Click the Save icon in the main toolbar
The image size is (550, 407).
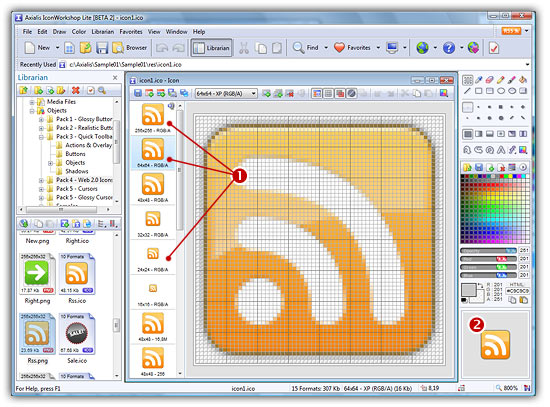pos(102,48)
